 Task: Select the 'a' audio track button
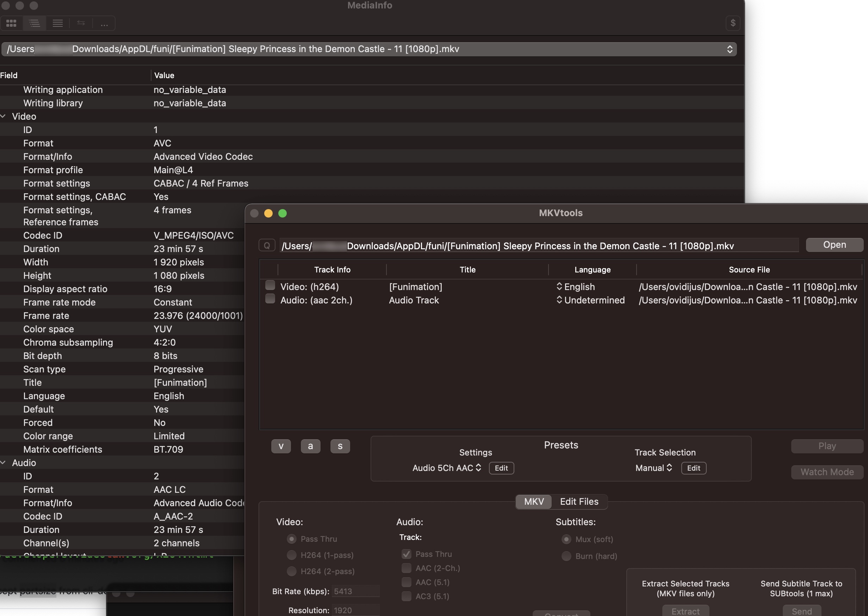tap(310, 446)
